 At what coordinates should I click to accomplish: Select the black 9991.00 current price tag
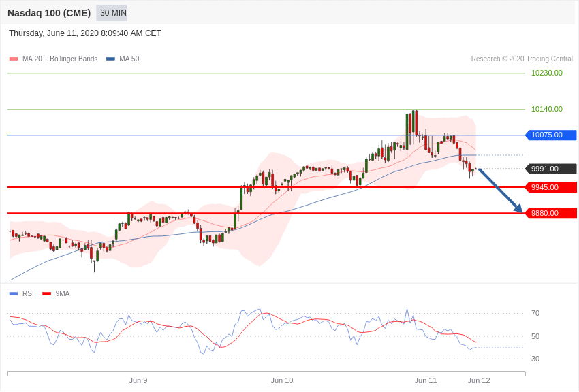[x=551, y=169]
